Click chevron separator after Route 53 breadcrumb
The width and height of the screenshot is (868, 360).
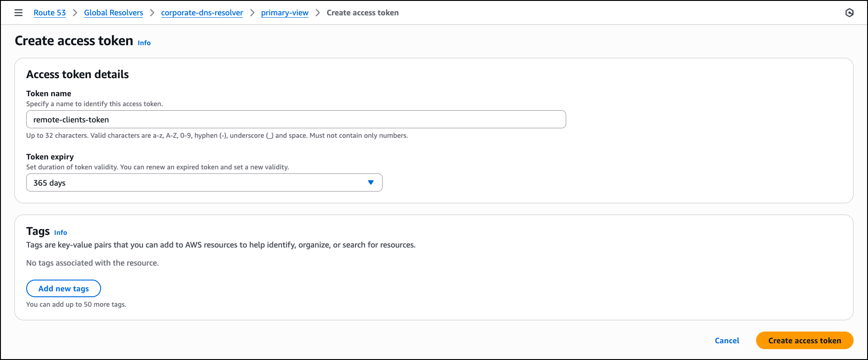[75, 13]
